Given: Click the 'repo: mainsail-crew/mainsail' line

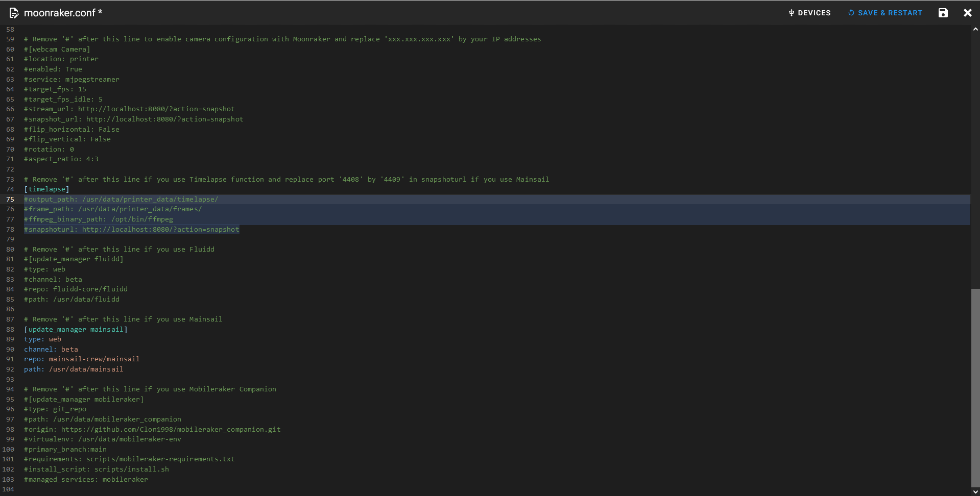Looking at the screenshot, I should [82, 359].
